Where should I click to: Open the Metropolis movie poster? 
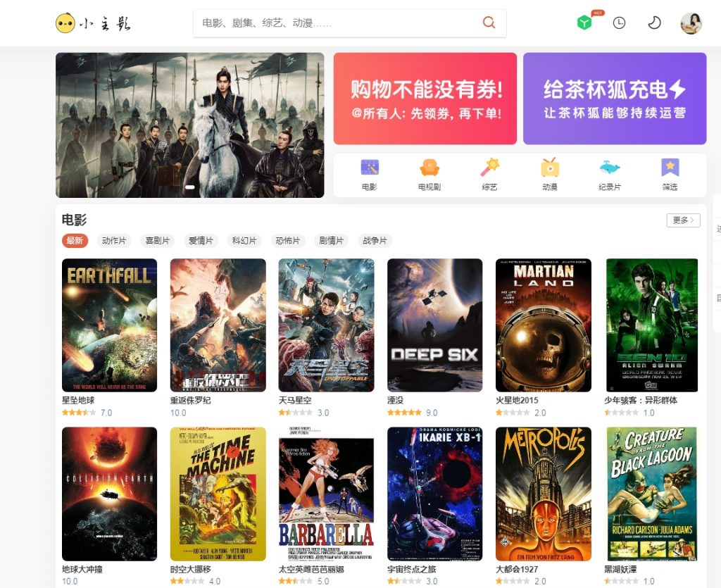544,494
